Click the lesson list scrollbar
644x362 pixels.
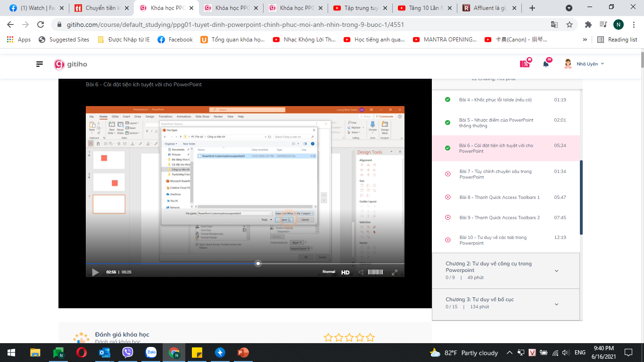pyautogui.click(x=581, y=197)
